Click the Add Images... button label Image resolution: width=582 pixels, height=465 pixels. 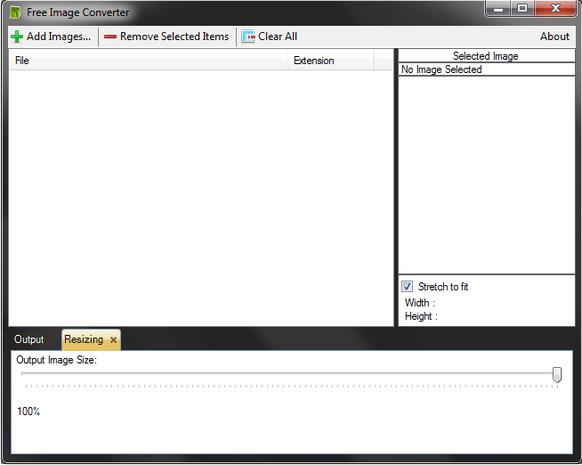pyautogui.click(x=59, y=36)
